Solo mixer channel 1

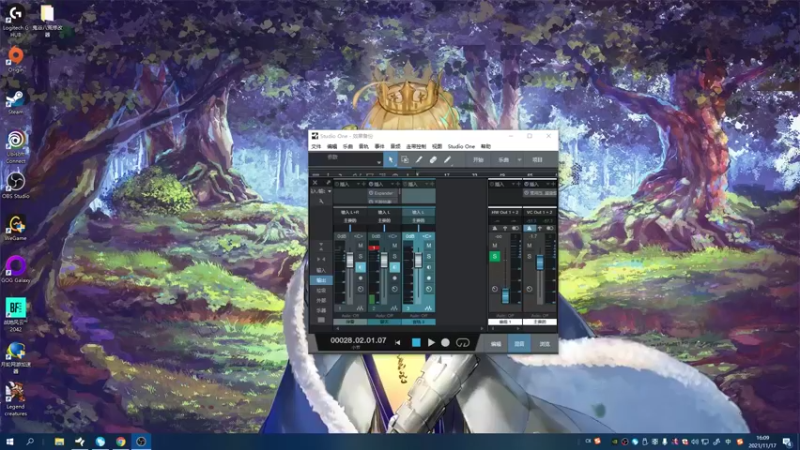click(x=361, y=257)
